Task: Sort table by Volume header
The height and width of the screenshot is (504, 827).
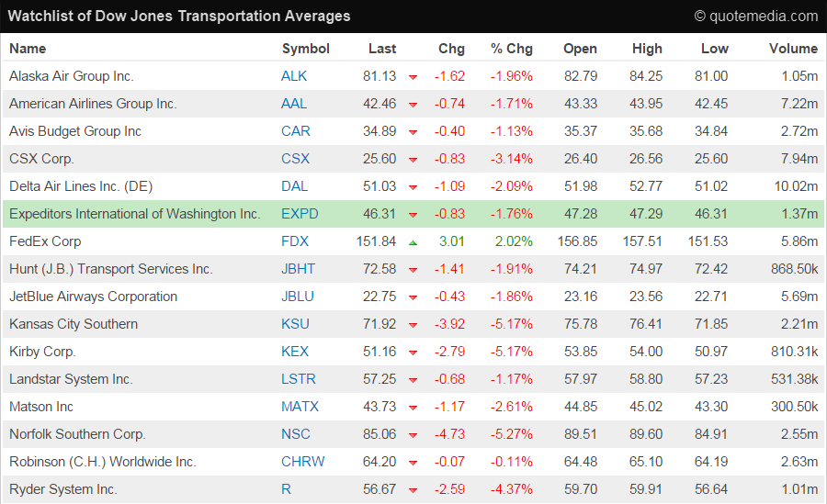Action: coord(793,49)
